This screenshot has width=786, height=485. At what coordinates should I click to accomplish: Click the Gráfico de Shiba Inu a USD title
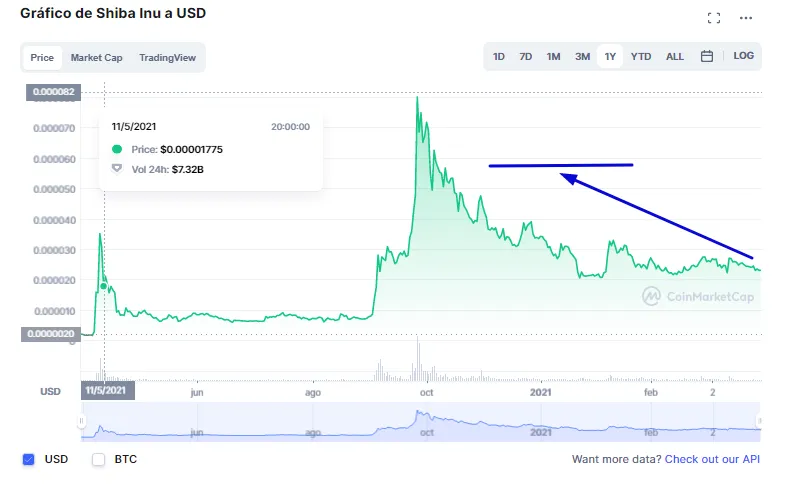pyautogui.click(x=113, y=13)
